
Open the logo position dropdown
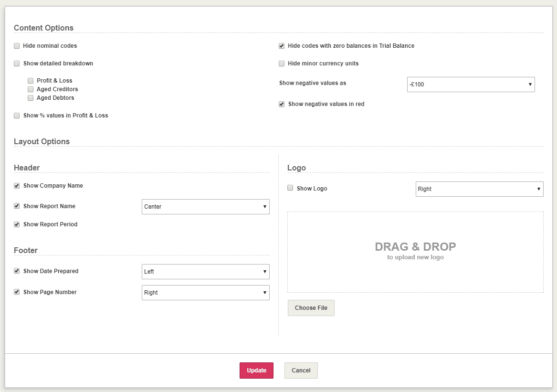(479, 189)
